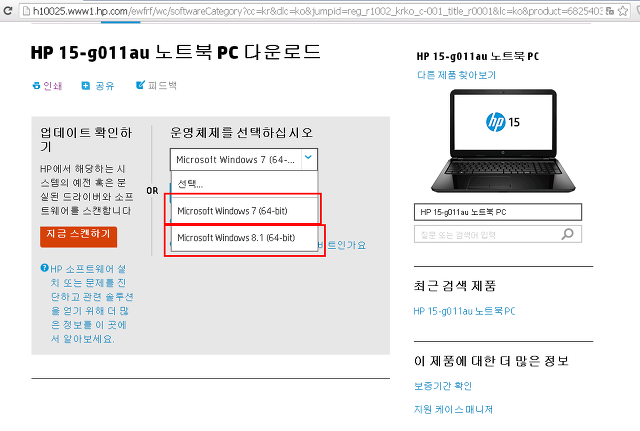Click the partially hidden 비트인가요 link

[342, 245]
